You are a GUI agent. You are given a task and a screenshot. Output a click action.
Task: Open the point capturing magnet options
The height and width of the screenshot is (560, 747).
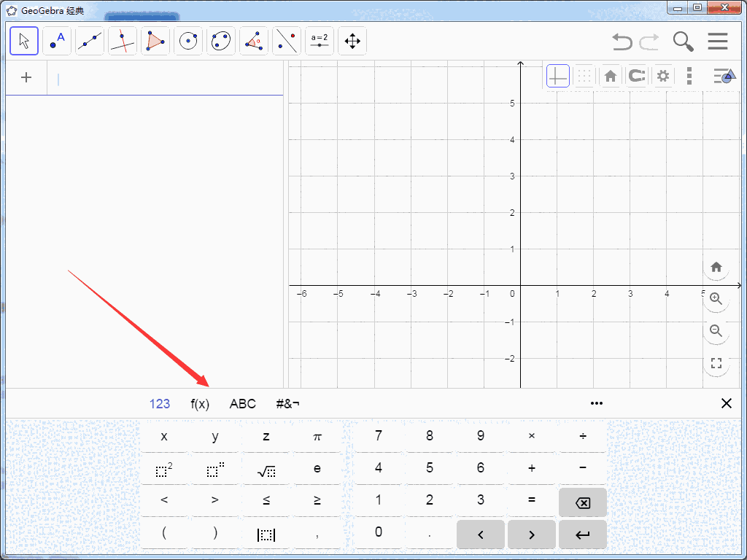click(x=637, y=76)
